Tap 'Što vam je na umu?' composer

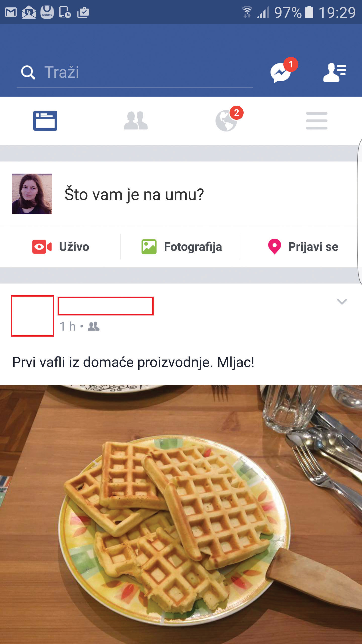(x=134, y=194)
